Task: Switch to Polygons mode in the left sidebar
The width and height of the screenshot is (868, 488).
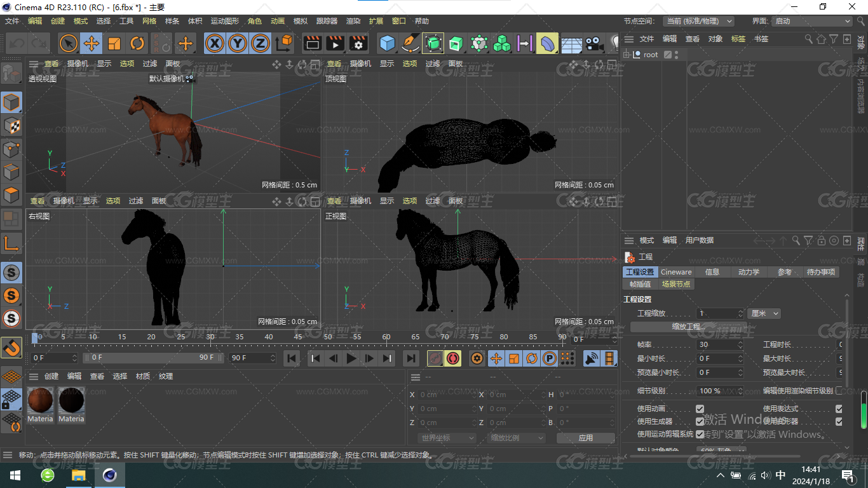Action: click(11, 194)
